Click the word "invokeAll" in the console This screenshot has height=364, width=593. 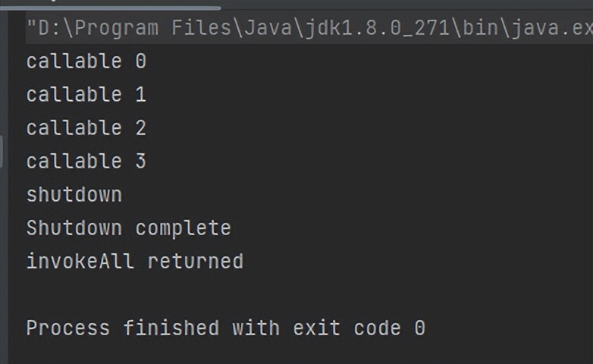click(80, 262)
